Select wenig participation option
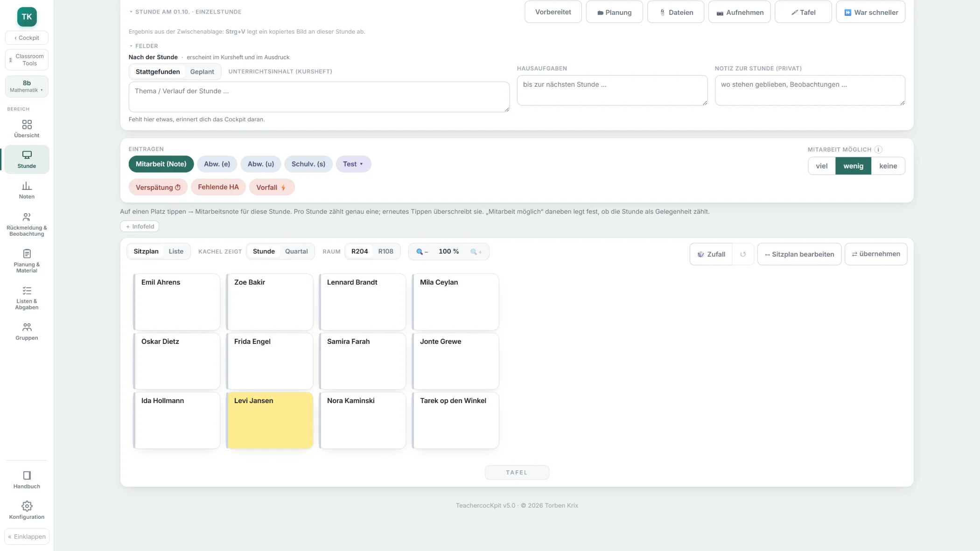This screenshot has width=980, height=551. click(853, 166)
